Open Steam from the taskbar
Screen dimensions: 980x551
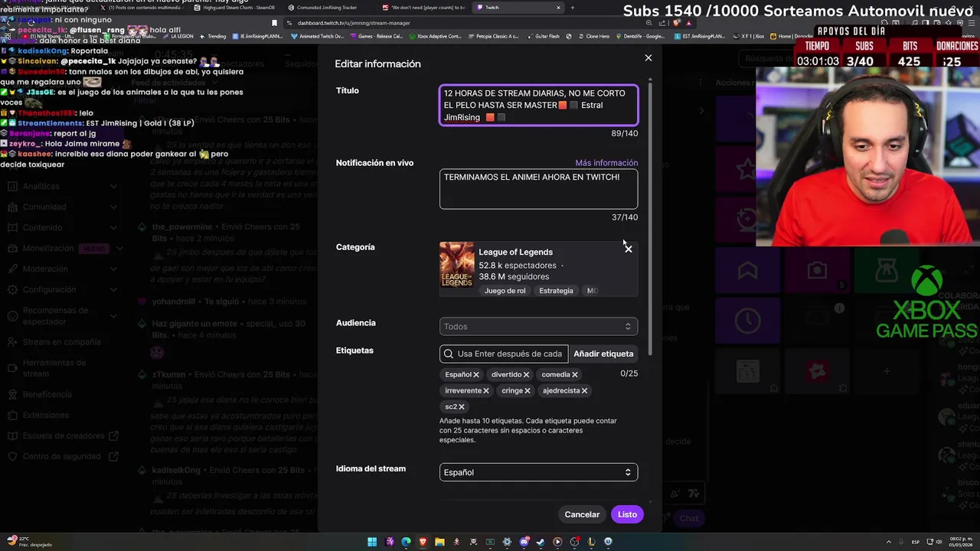[x=541, y=542]
